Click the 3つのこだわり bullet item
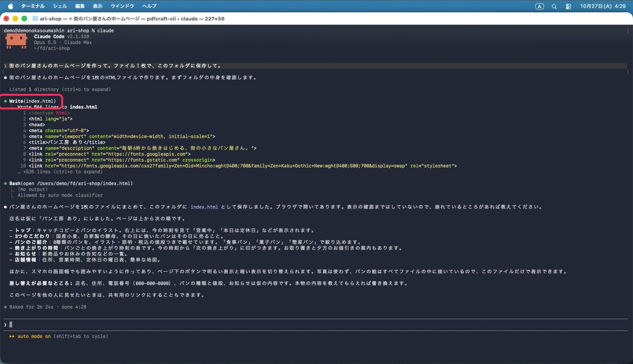Image resolution: width=633 pixels, height=364 pixels. (x=117, y=236)
